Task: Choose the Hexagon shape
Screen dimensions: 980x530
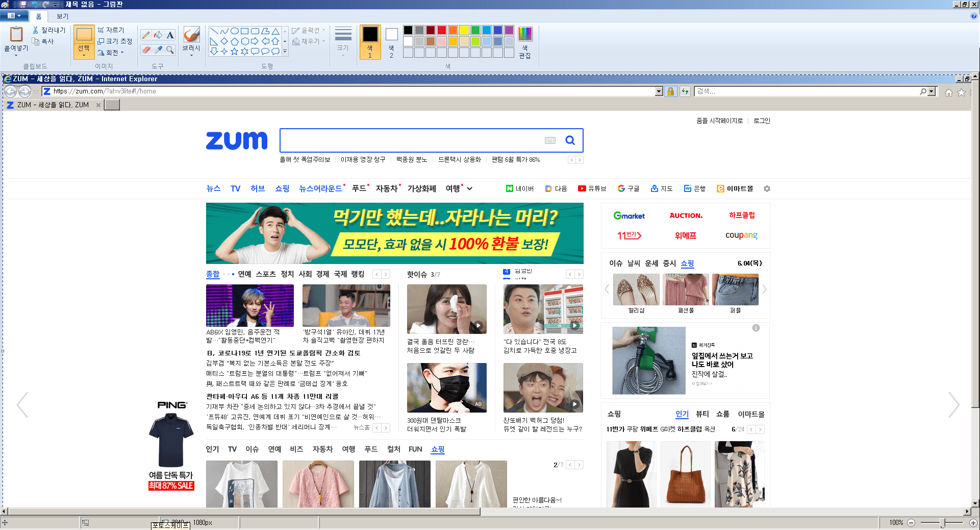Action: (x=245, y=41)
